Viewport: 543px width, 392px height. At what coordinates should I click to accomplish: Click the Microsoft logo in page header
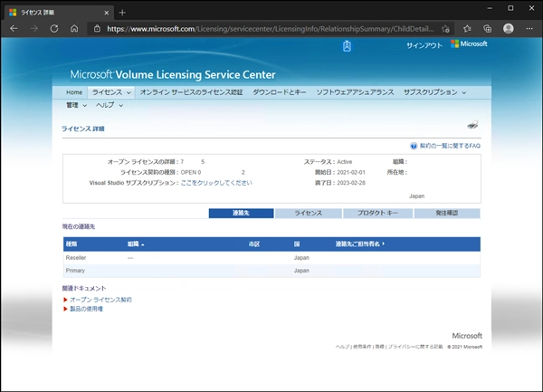pos(469,44)
